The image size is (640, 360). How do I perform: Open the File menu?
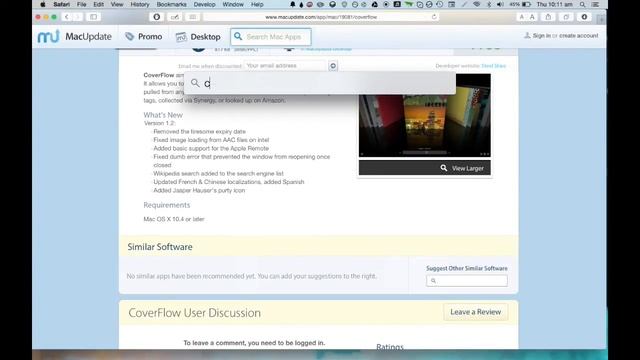pos(82,4)
